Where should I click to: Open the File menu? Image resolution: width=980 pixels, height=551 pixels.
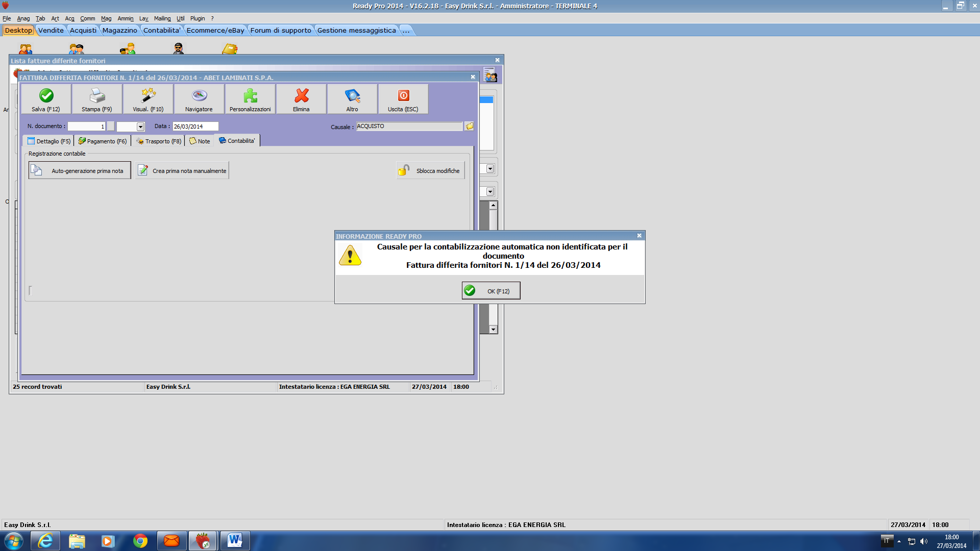point(7,18)
